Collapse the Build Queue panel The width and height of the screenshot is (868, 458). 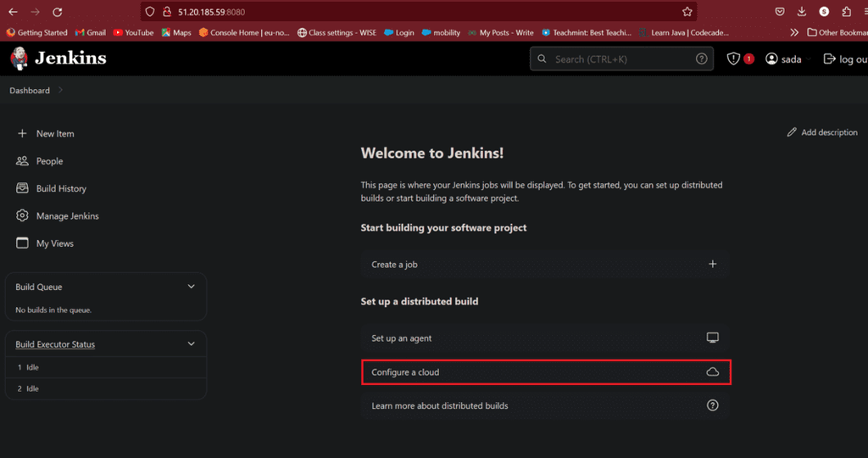[x=191, y=287]
